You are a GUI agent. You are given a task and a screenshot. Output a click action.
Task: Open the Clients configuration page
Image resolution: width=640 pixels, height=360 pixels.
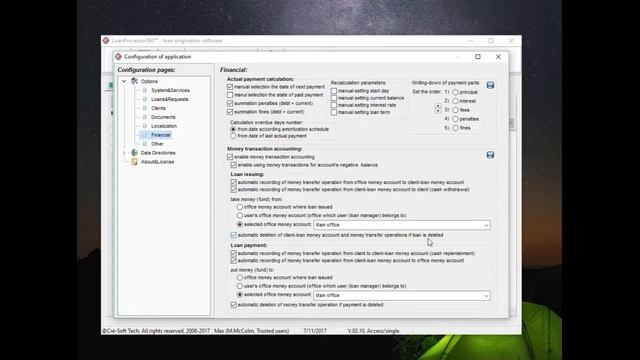[158, 108]
